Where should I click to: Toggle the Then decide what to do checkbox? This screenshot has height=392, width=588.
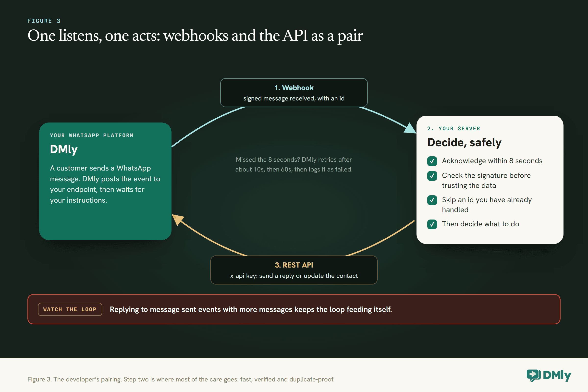click(x=432, y=224)
